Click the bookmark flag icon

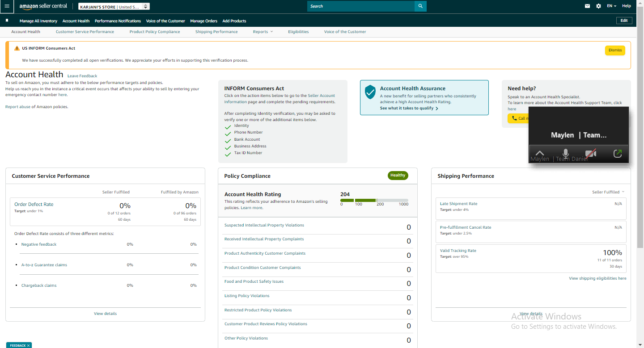(7, 21)
